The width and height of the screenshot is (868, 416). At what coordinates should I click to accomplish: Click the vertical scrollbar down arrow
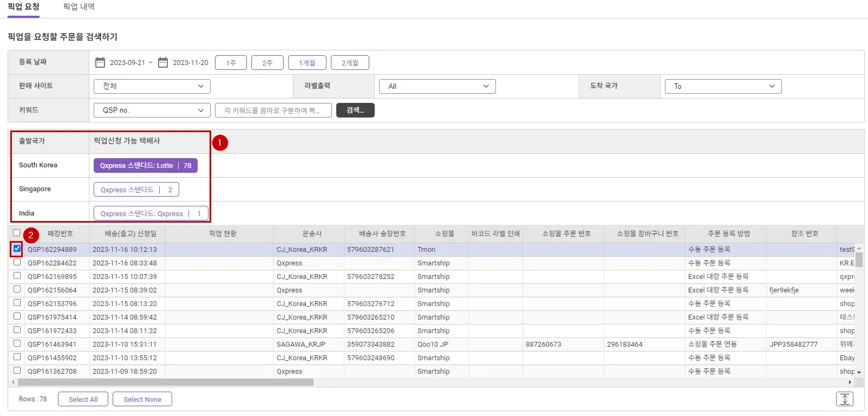[859, 373]
